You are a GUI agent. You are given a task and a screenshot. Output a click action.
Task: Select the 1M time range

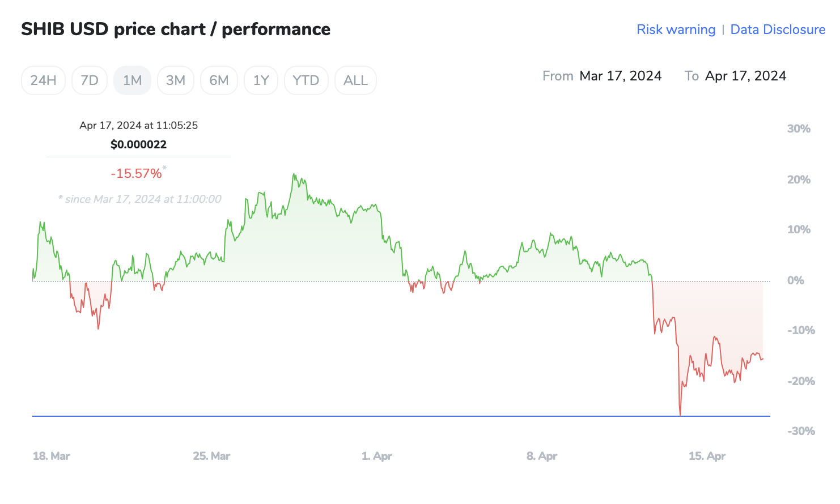[x=132, y=80]
